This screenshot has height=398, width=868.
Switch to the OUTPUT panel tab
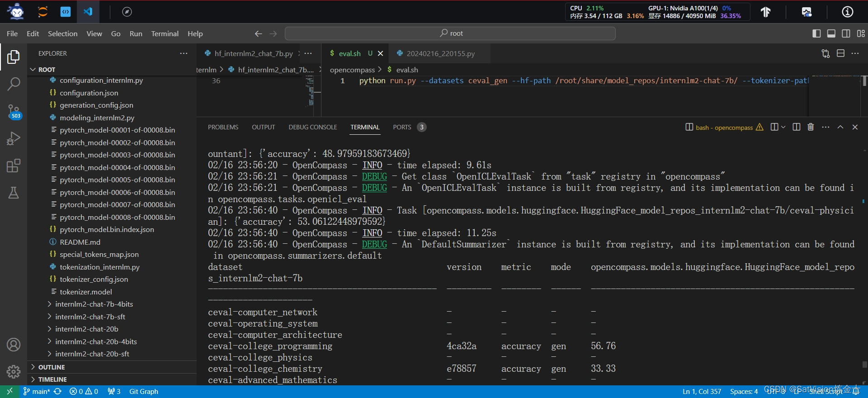click(263, 127)
